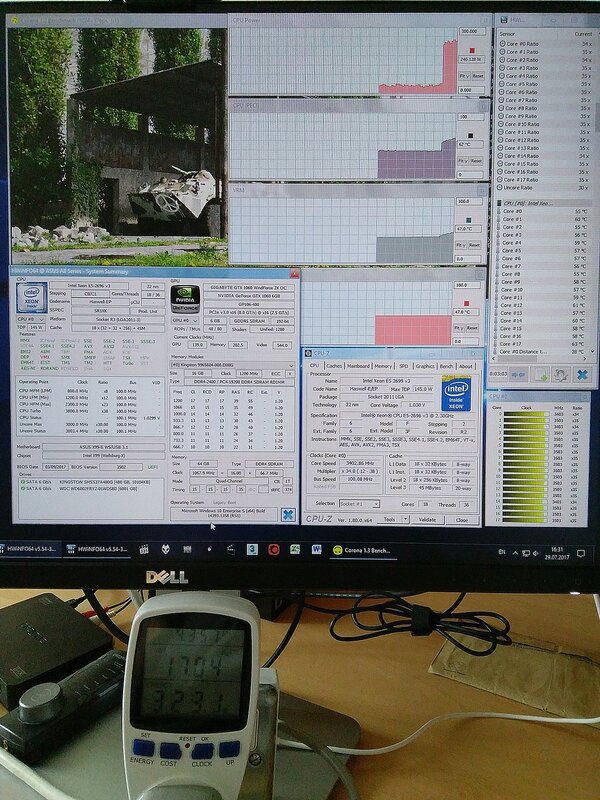Switch to the Memory tab in CPU-Z

[381, 365]
